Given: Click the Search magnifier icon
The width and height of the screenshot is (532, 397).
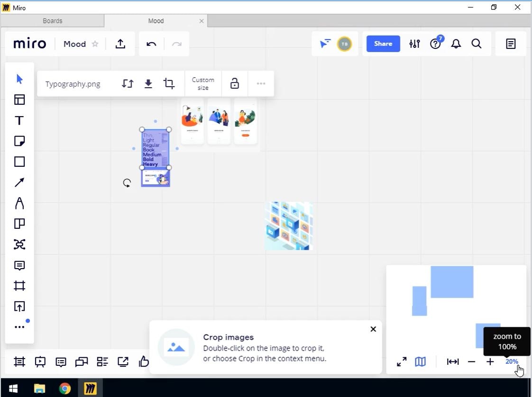Looking at the screenshot, I should (x=477, y=44).
